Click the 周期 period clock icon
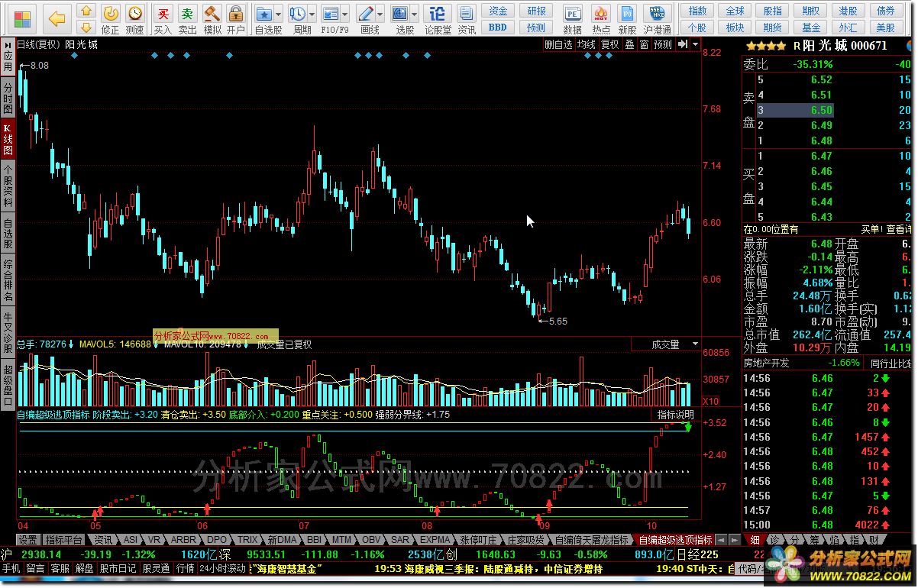Screen dimensions: 918x588 [x=299, y=14]
